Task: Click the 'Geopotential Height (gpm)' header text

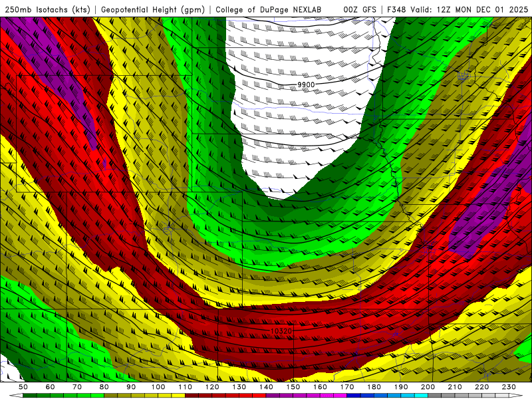Action: [153, 9]
